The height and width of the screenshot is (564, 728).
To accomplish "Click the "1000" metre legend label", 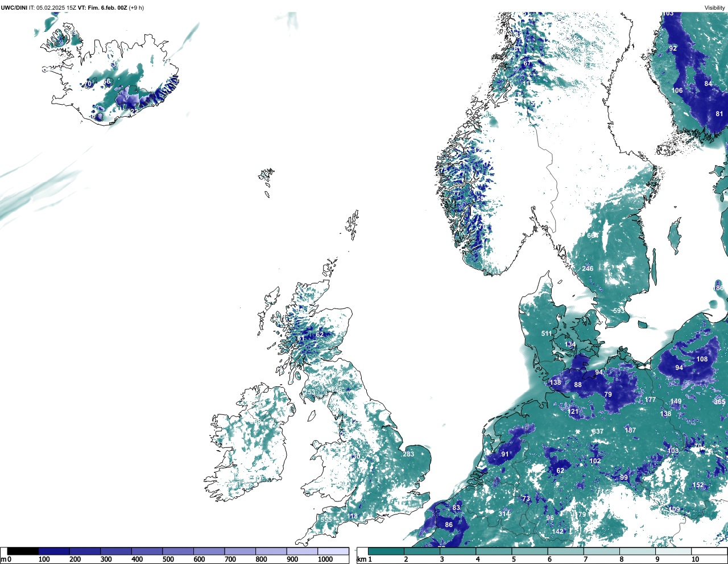I will [x=325, y=560].
